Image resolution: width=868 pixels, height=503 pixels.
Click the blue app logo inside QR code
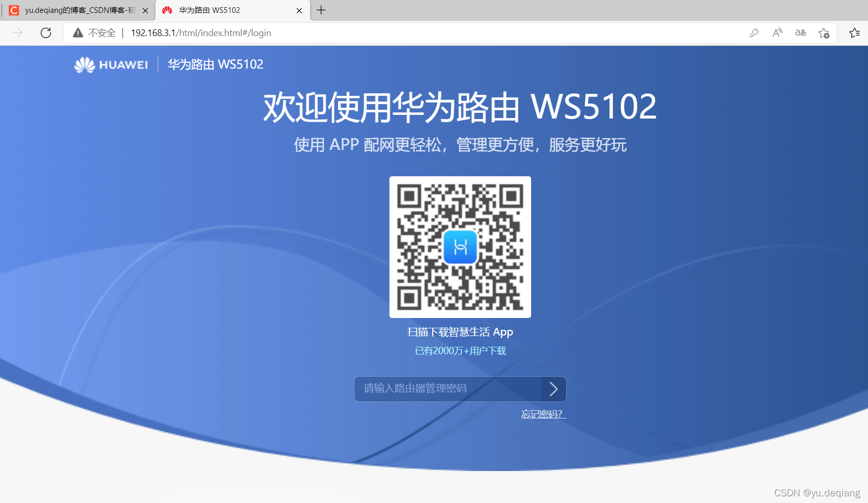460,247
